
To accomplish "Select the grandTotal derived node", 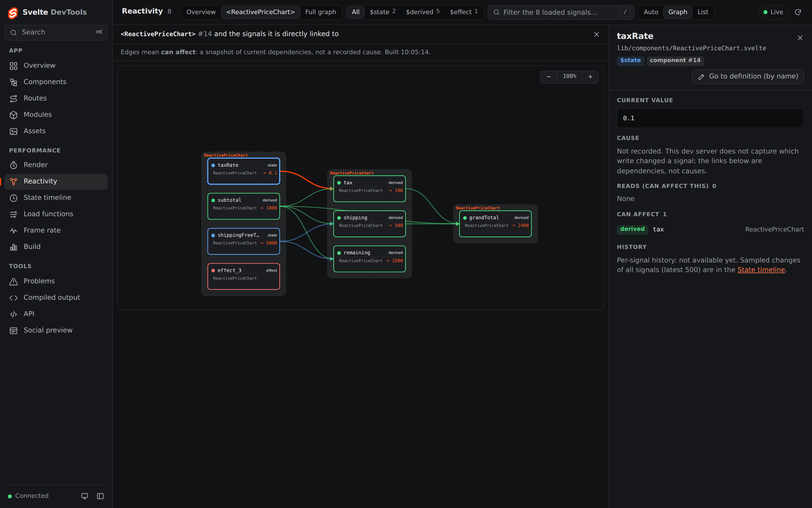I will (495, 224).
